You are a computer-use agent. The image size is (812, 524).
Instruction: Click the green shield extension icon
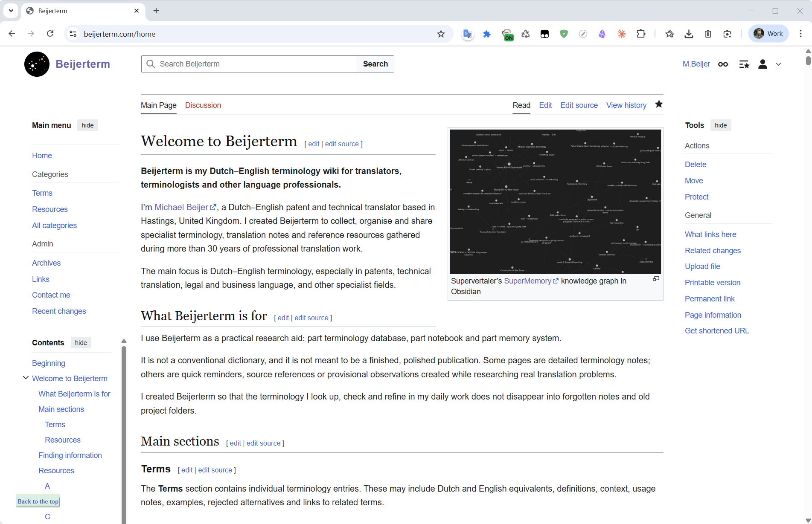[564, 34]
